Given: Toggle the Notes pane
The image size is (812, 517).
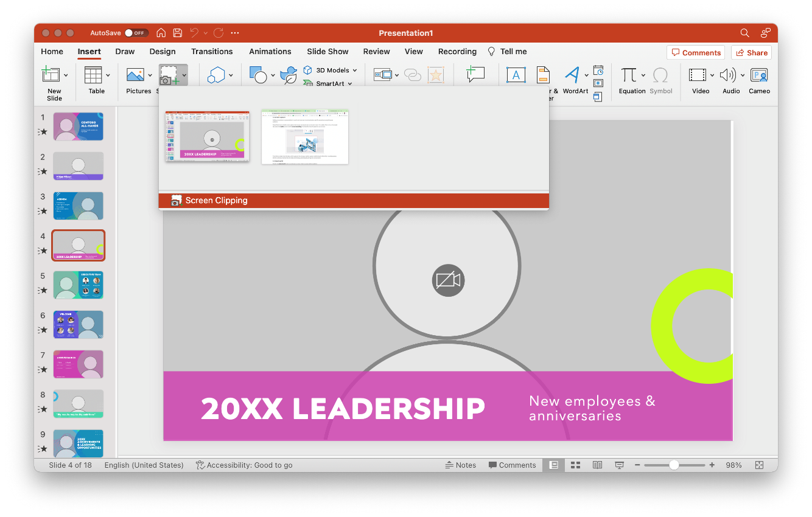Looking at the screenshot, I should 461,465.
